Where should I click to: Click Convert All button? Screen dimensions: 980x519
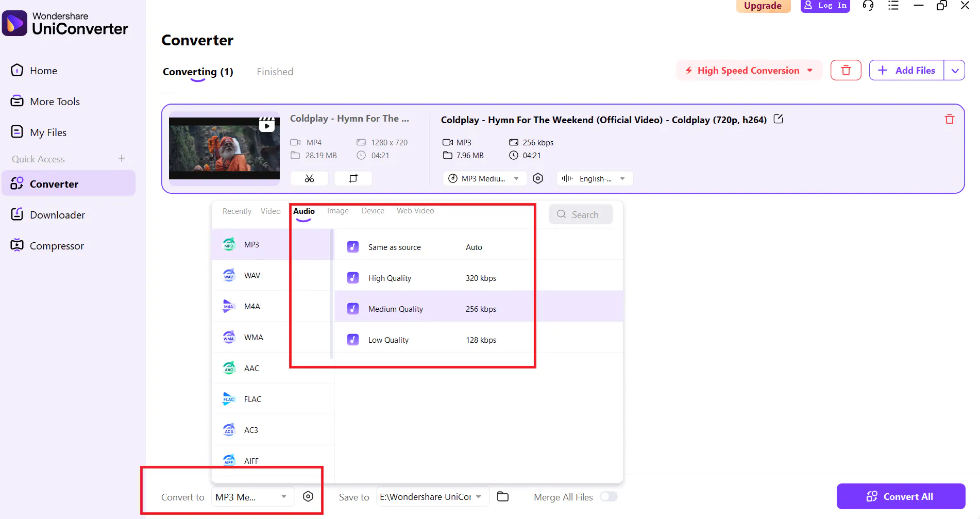pos(901,496)
